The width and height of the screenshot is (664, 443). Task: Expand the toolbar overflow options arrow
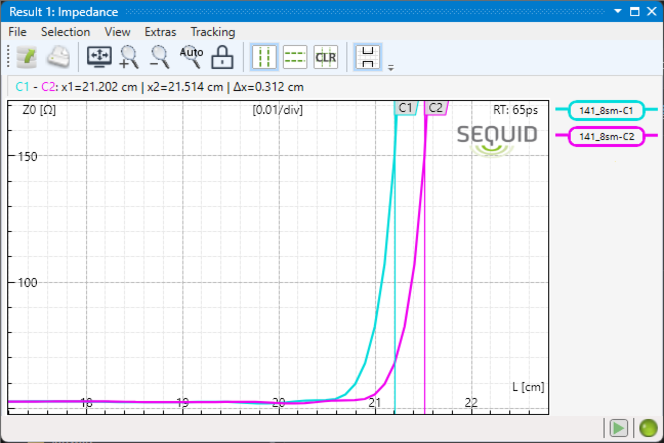(390, 68)
